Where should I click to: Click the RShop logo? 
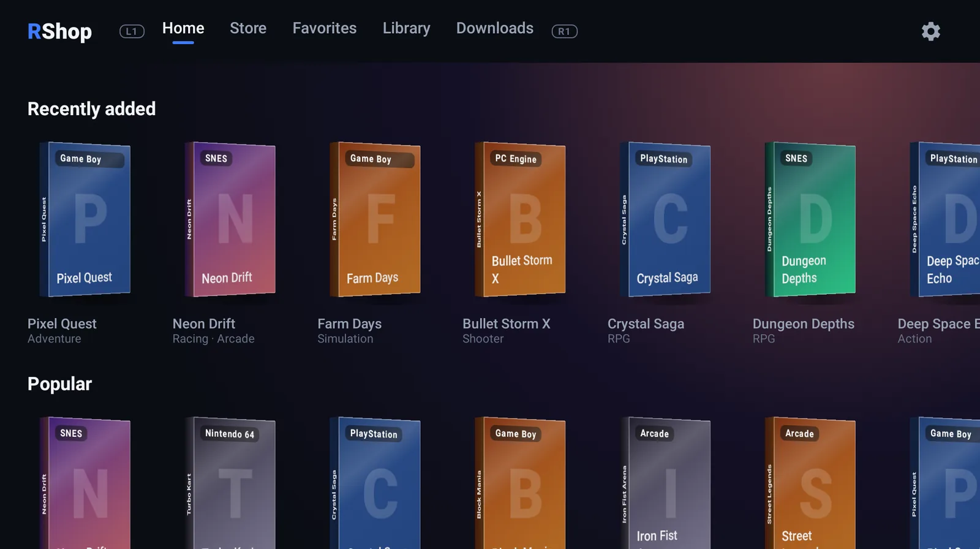[x=59, y=31]
